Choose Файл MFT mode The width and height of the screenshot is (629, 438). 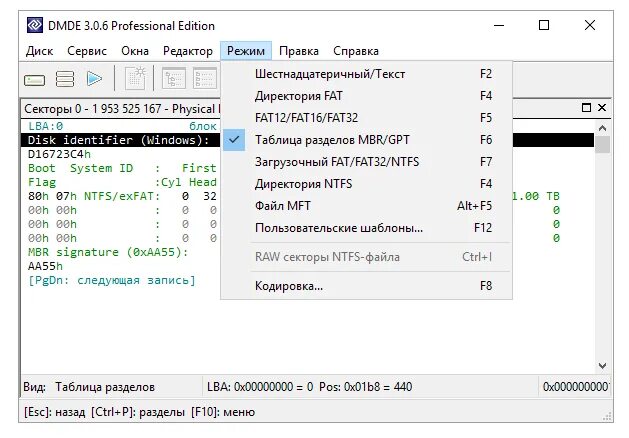[x=366, y=206]
